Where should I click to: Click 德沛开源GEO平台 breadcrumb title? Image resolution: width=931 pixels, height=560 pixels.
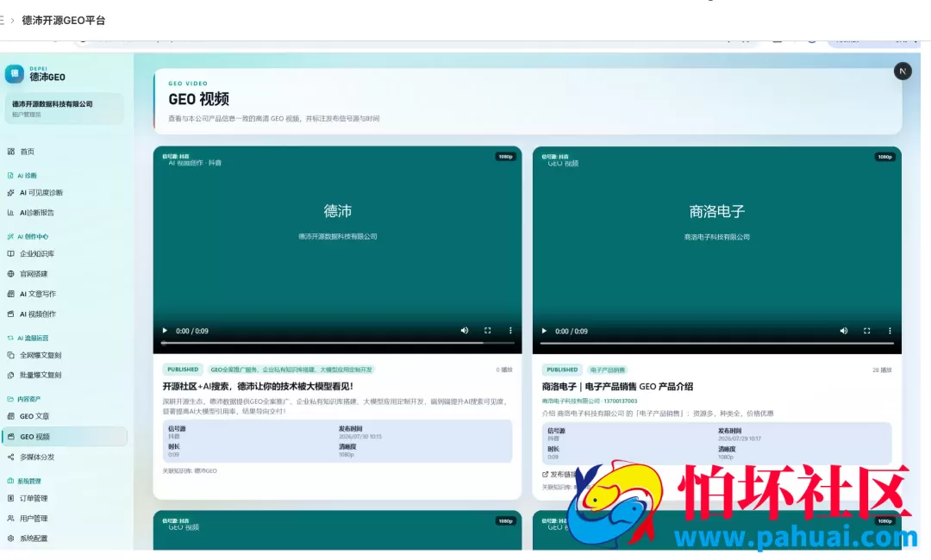[64, 20]
